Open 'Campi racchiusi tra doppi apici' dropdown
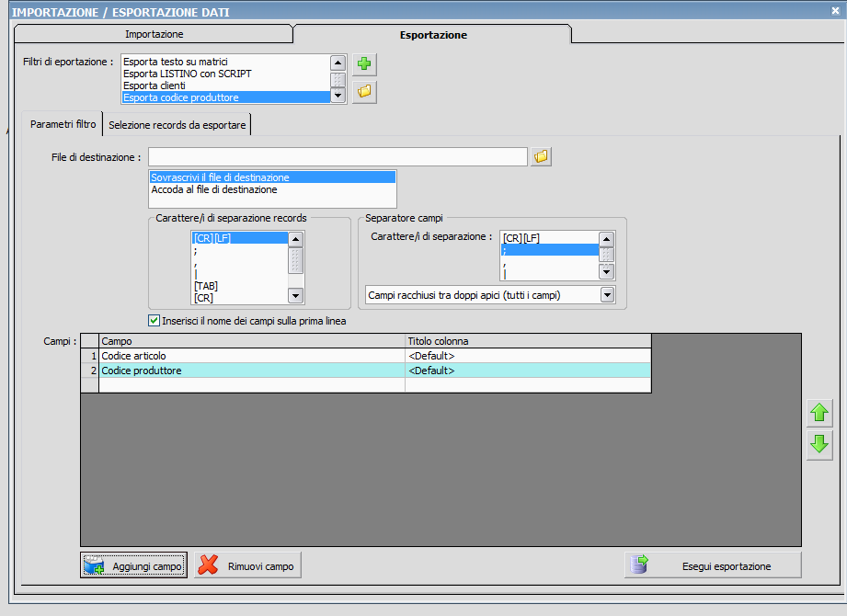This screenshot has width=847, height=616. click(608, 295)
